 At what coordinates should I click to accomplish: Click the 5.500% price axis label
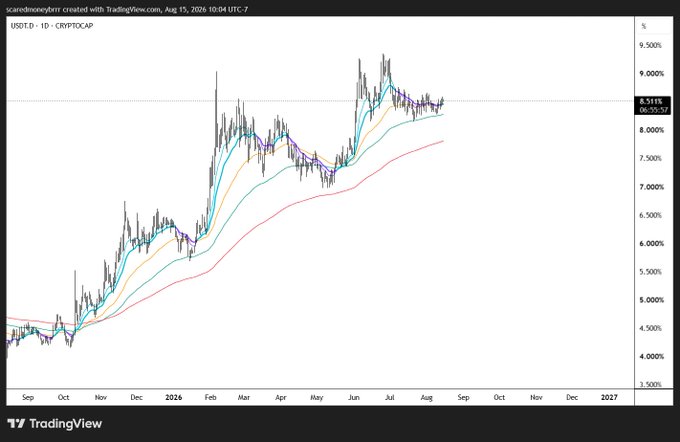click(651, 272)
